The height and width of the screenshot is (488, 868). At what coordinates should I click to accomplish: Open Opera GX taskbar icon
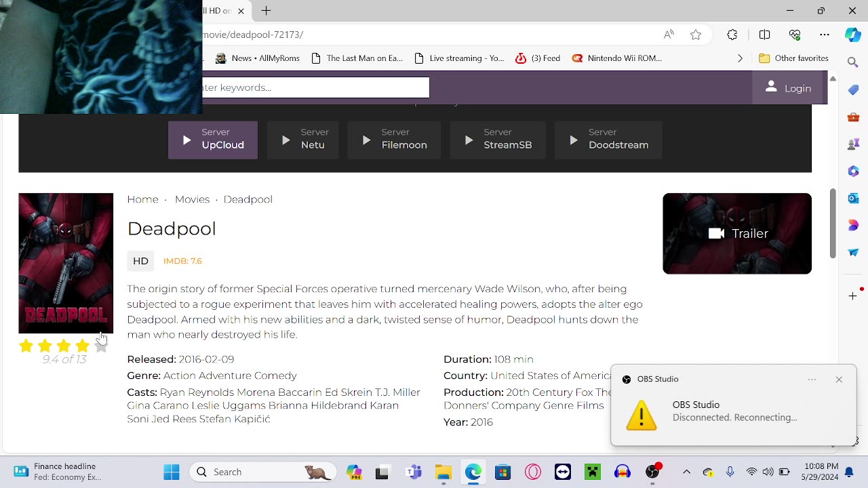tap(533, 472)
